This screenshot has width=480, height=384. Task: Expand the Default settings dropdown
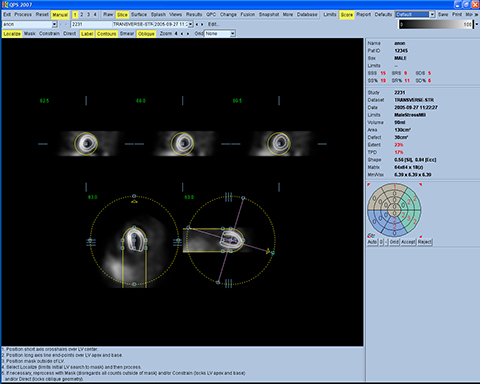[432, 14]
